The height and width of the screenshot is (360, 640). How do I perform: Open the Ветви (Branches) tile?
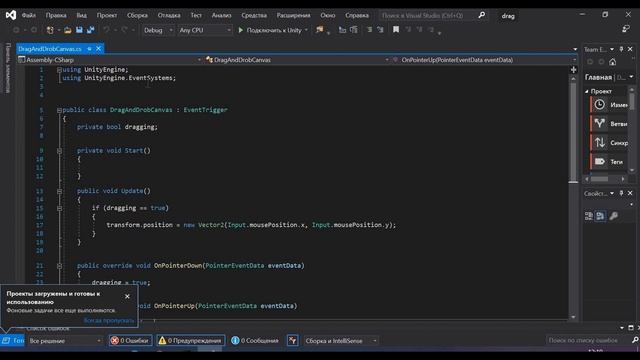pos(609,124)
